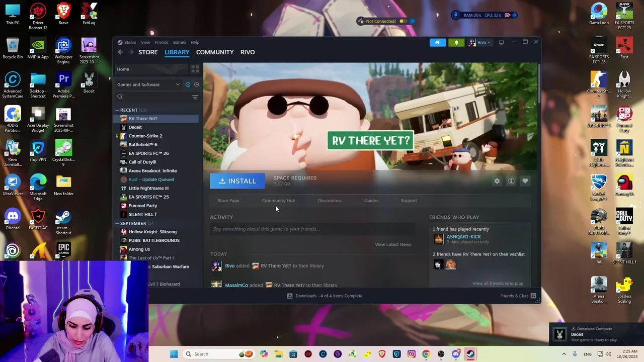Show hidden system tray icons chevron
Screen dimensions: 644x362
tap(564, 354)
